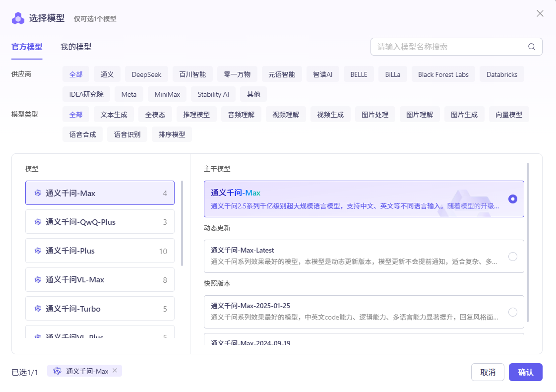This screenshot has width=556, height=392.
Task: Select model type 语音识别
Action: 127,134
